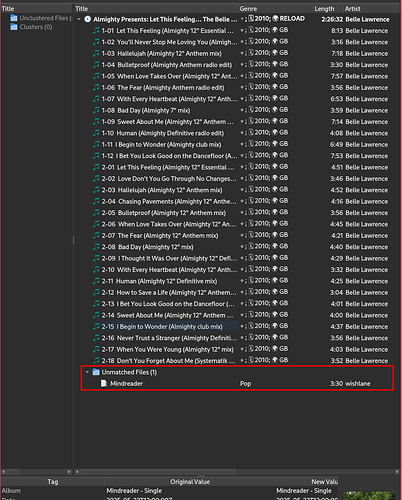
Task: Click the right arrow of the album pane's horizontal scrollbar
Action: click(397, 472)
